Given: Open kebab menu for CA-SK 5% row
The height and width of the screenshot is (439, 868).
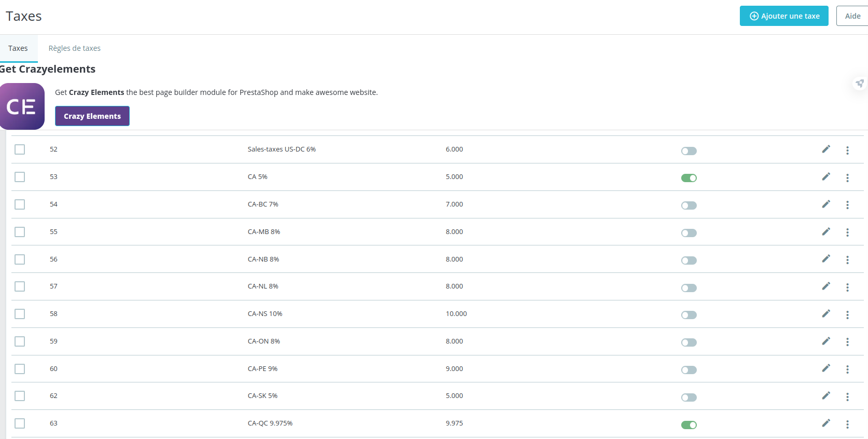Looking at the screenshot, I should coord(847,397).
